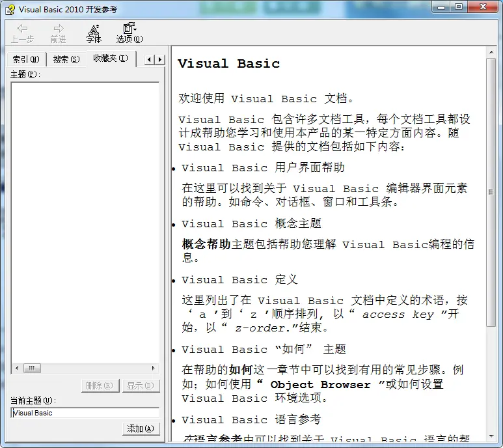The height and width of the screenshot is (448, 503).
Task: Click right arrow of topics horizontal scrollbar
Action: [x=154, y=368]
